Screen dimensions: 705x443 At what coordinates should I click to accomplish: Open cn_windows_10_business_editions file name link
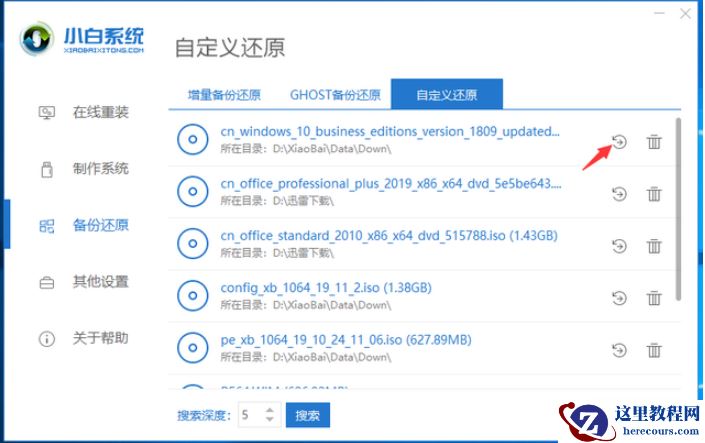pos(390,132)
